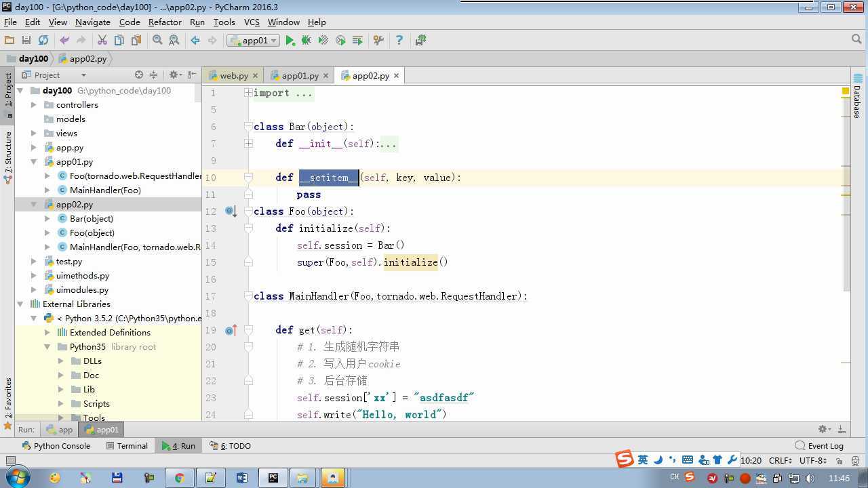The height and width of the screenshot is (488, 868).
Task: Close the web.py editor tab
Action: [x=255, y=76]
